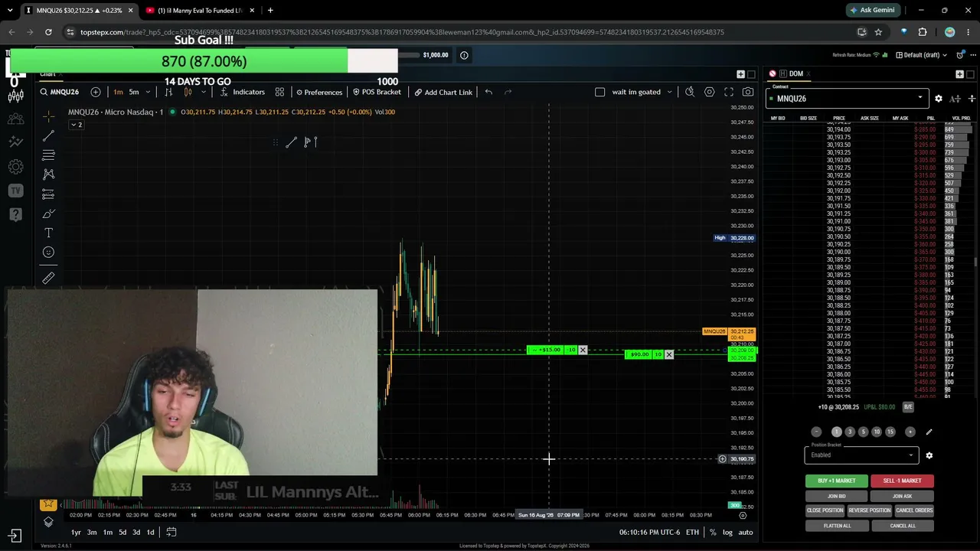Click the quick search icon in chart toolbar
The width and height of the screenshot is (980, 551).
tap(689, 92)
